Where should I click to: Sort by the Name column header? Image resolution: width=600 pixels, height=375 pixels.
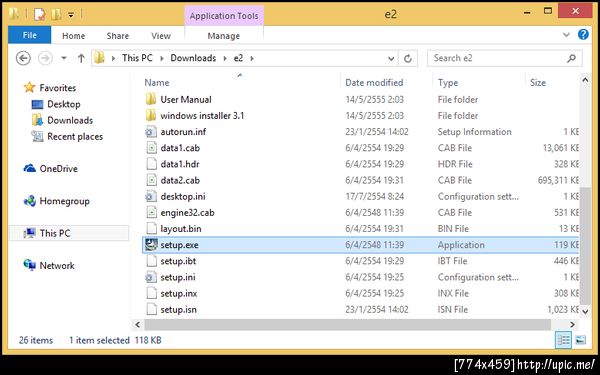point(157,83)
